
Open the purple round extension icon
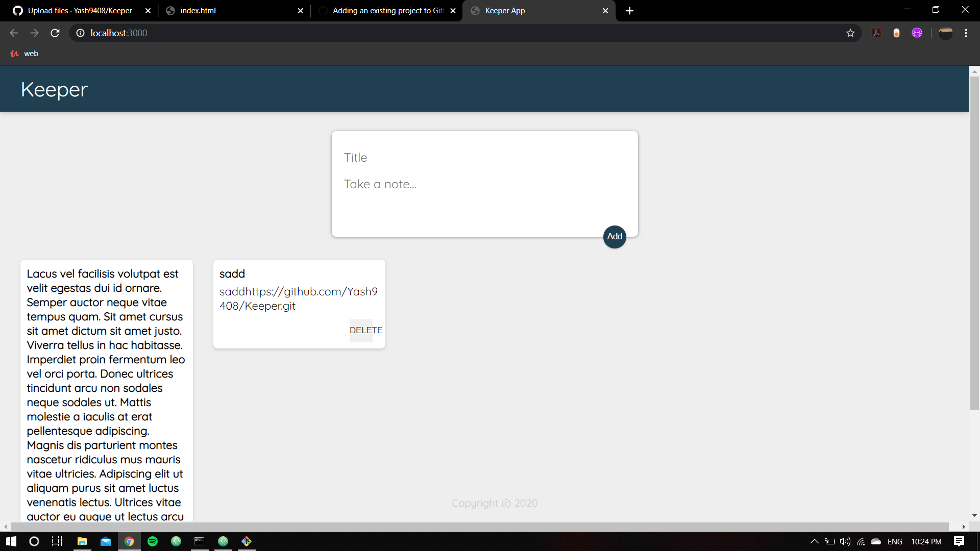pos(917,33)
